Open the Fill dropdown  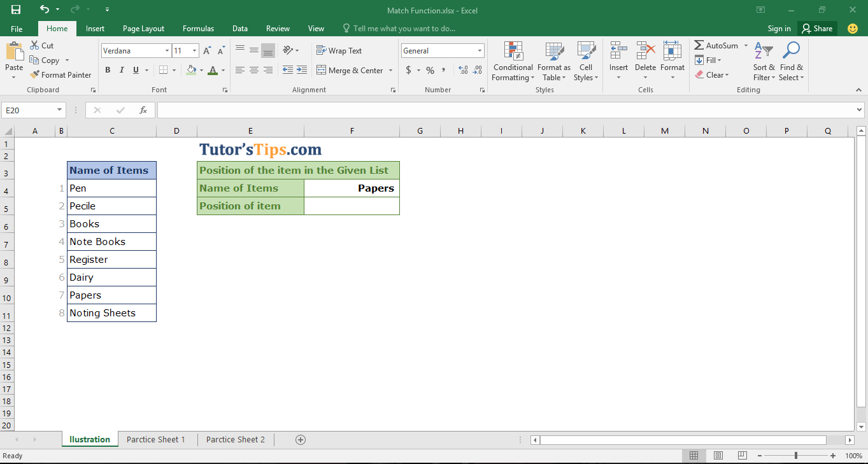point(708,60)
